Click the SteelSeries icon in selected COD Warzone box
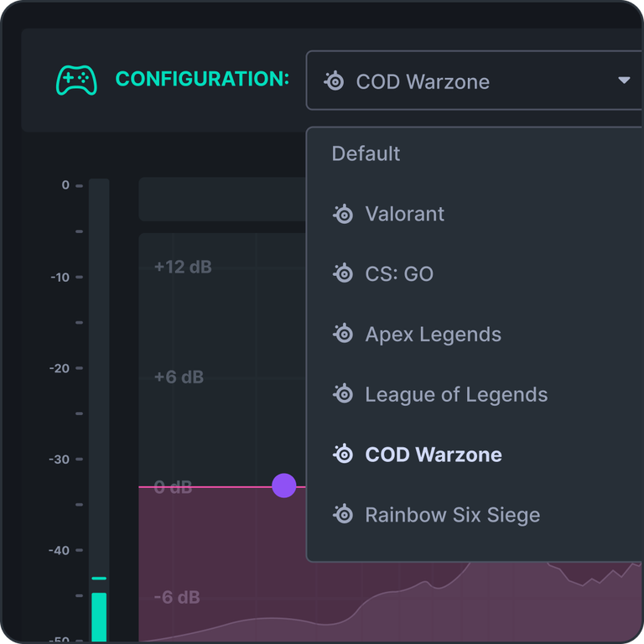The width and height of the screenshot is (644, 644). tap(334, 81)
